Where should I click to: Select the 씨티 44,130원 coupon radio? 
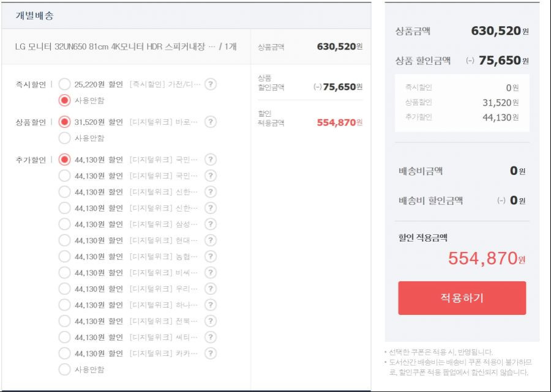64,337
